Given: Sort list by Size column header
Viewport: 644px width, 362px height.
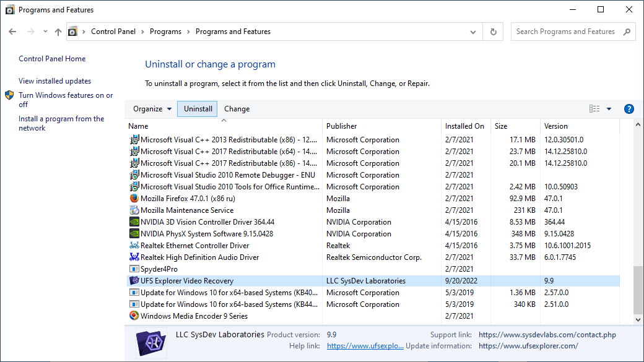Looking at the screenshot, I should 515,126.
